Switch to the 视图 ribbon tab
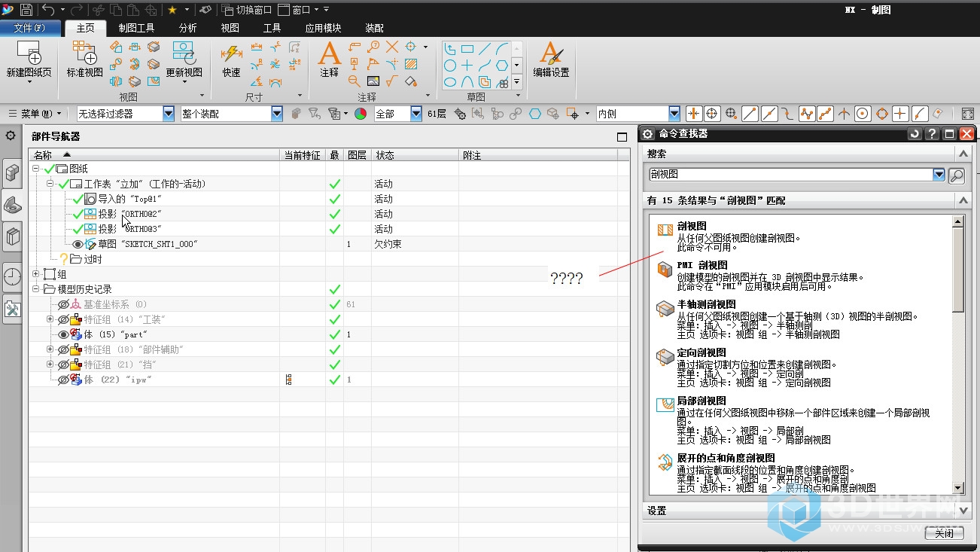The image size is (980, 552). 230,28
